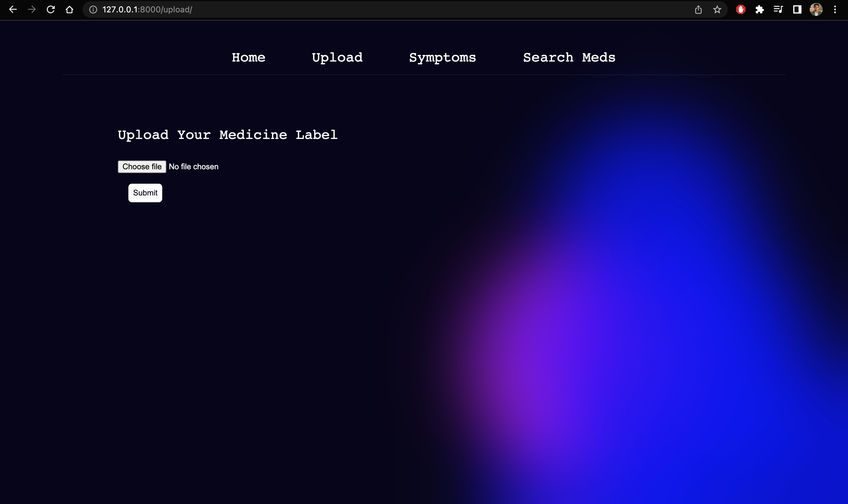
Task: Go to Symptoms page
Action: pyautogui.click(x=442, y=57)
